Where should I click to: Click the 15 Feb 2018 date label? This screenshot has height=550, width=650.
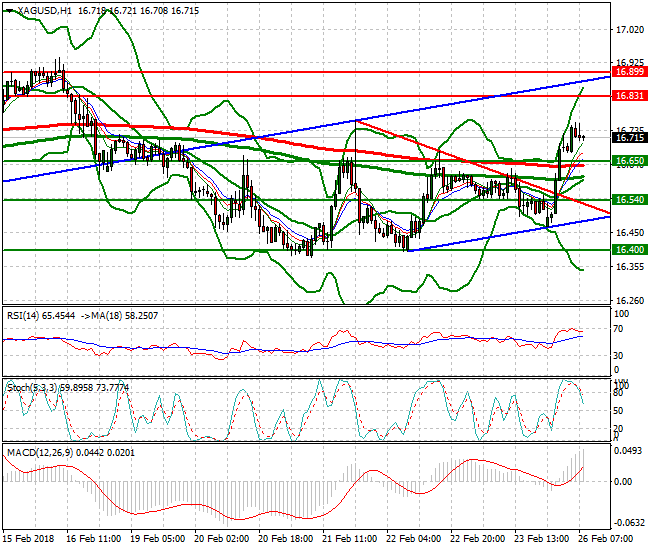pos(29,539)
